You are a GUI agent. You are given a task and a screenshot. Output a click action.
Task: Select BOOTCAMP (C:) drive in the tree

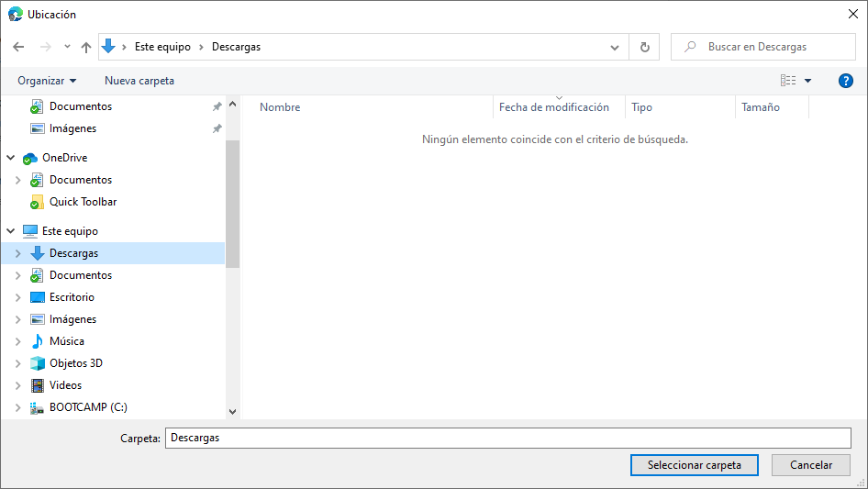tap(88, 407)
